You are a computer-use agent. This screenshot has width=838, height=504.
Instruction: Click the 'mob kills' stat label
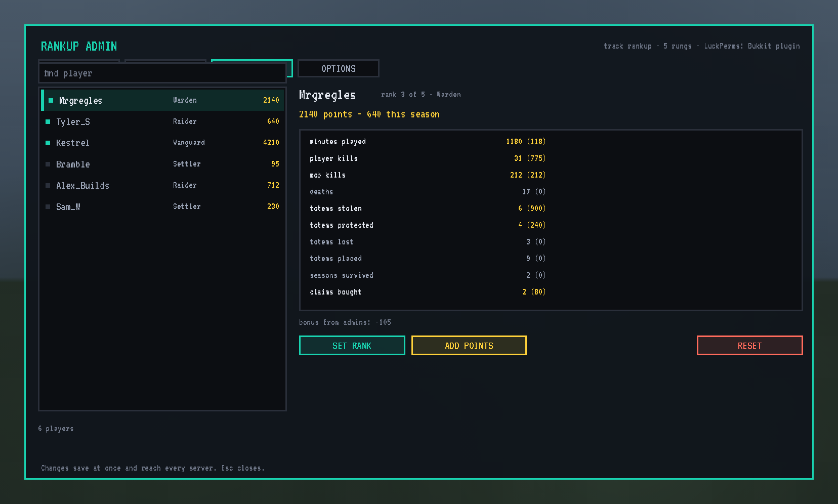(x=327, y=175)
